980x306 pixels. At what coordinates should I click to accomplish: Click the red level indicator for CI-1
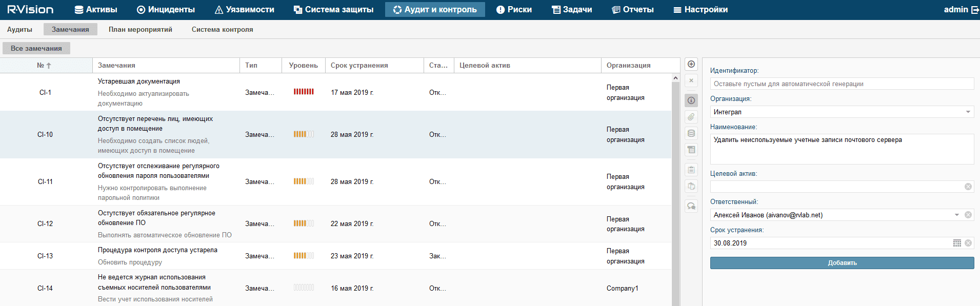304,92
